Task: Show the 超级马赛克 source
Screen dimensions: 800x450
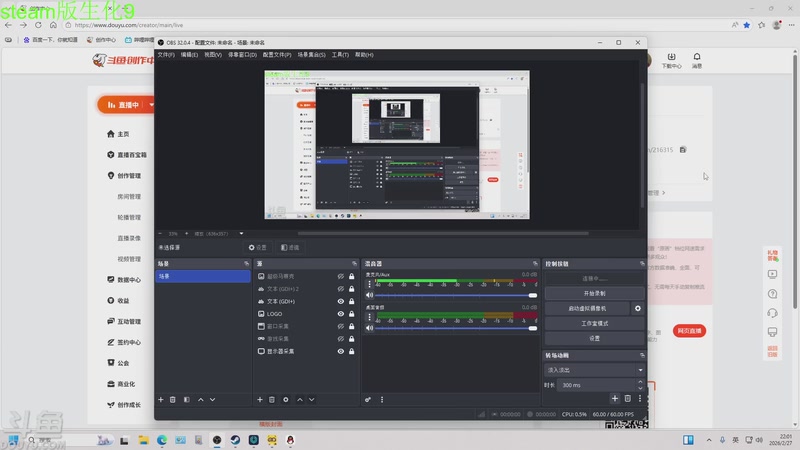Action: 340,276
